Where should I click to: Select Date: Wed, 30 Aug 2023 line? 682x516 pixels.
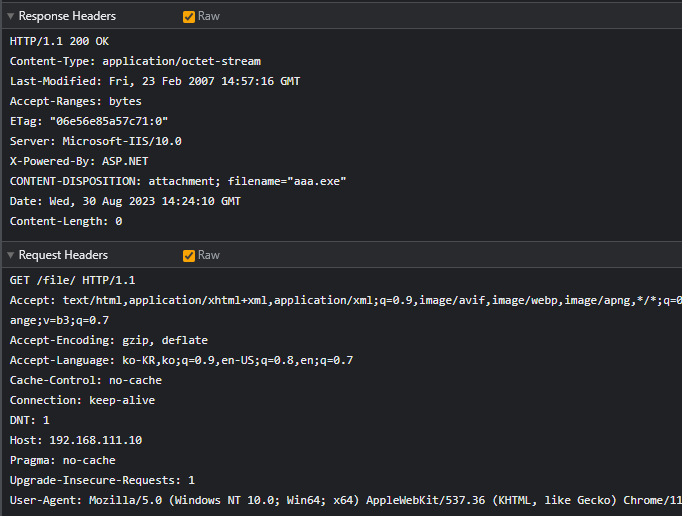tap(125, 201)
